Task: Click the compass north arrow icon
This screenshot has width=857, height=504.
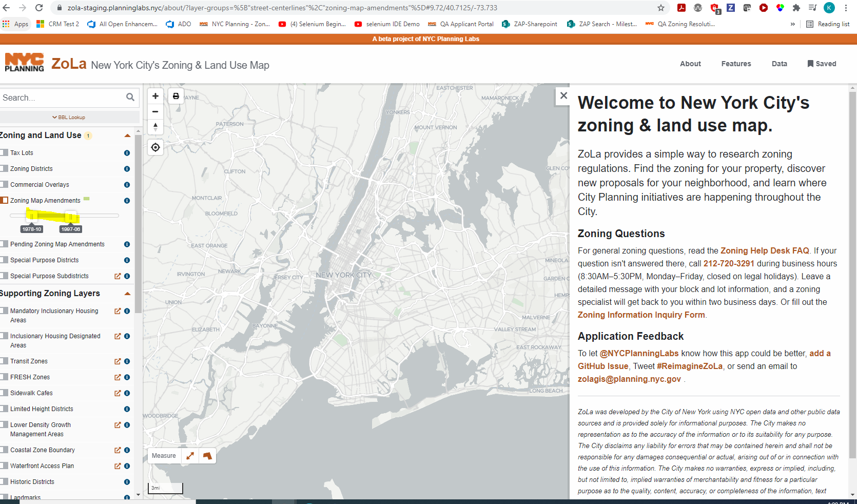Action: click(x=155, y=127)
